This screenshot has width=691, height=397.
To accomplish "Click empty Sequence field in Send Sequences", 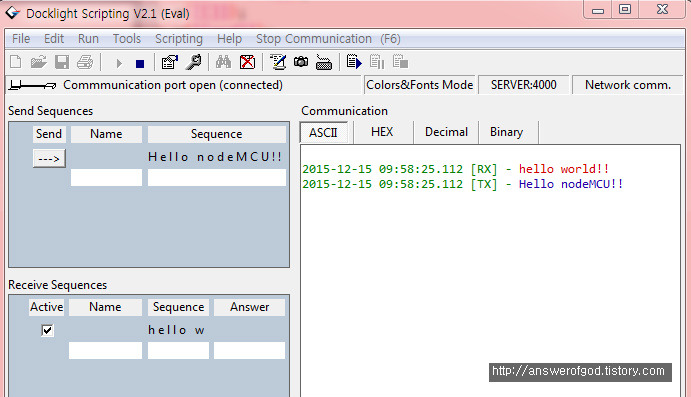I will [216, 178].
